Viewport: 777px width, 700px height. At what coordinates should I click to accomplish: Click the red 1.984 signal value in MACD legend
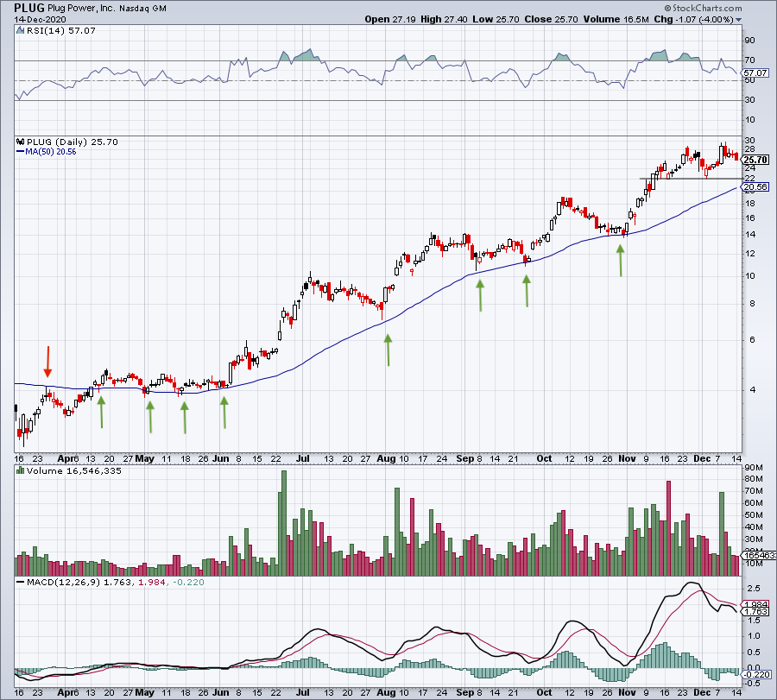(x=151, y=582)
